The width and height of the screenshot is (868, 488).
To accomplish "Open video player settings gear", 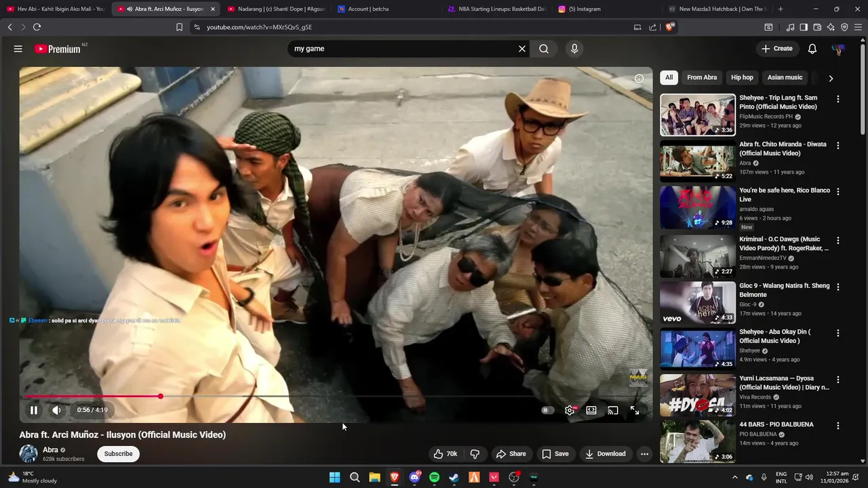I will click(x=570, y=410).
